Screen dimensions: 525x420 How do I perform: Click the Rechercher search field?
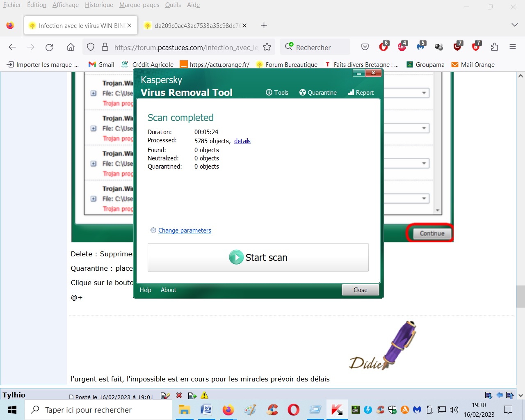[x=315, y=47]
